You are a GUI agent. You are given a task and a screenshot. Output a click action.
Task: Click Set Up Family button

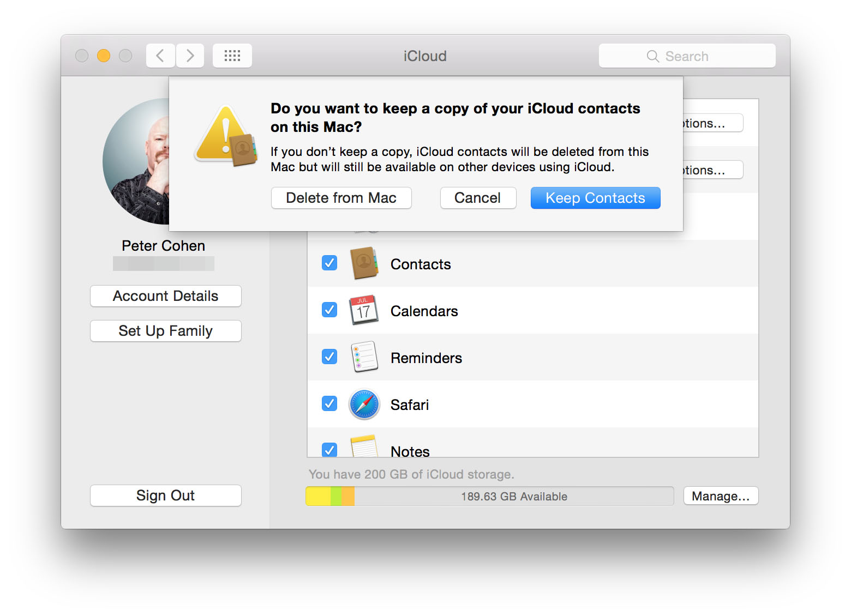pyautogui.click(x=166, y=331)
